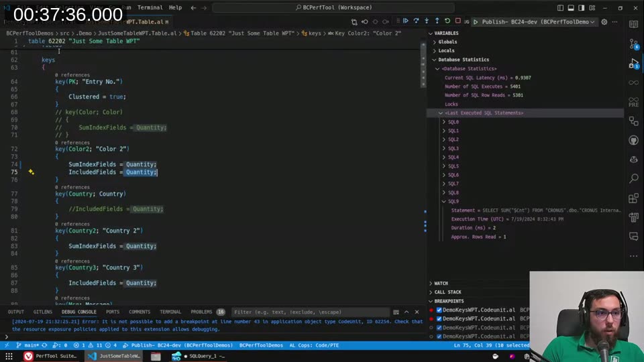The width and height of the screenshot is (644, 362).
Task: Open the chat comments icon in activity bar
Action: (634, 237)
